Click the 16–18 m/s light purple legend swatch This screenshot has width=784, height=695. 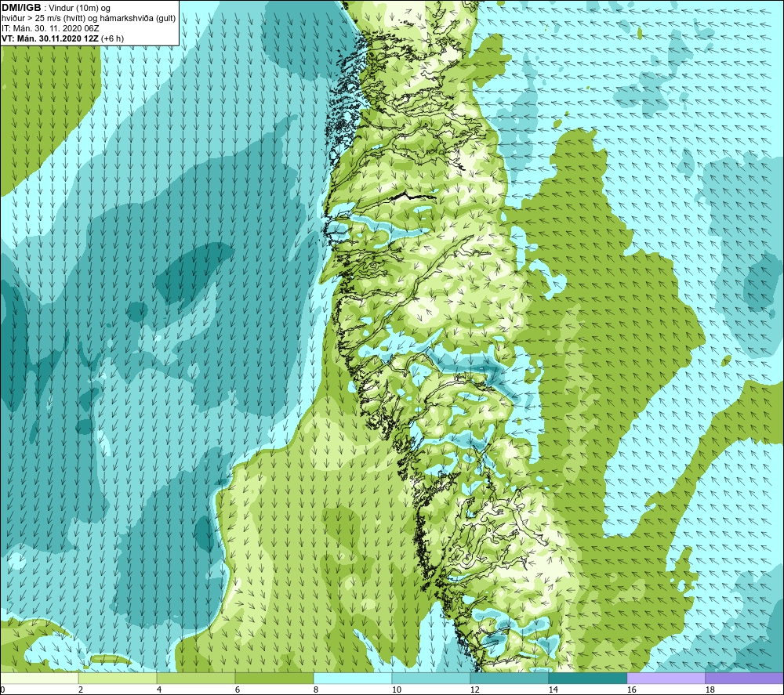[x=666, y=678]
